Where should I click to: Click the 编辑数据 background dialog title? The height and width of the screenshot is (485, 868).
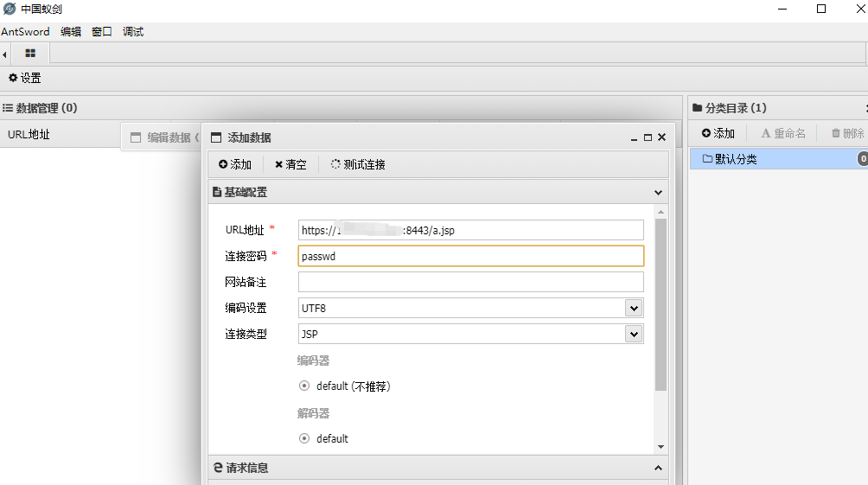tap(169, 137)
